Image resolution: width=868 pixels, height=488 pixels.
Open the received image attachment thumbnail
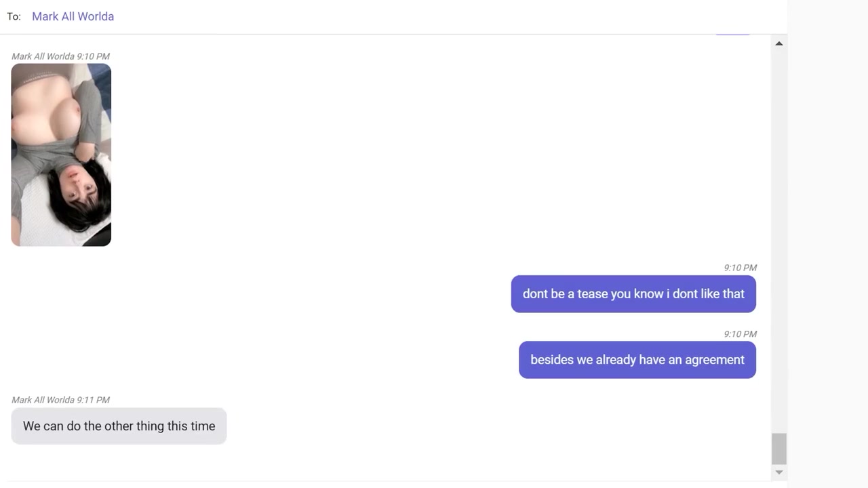point(61,155)
